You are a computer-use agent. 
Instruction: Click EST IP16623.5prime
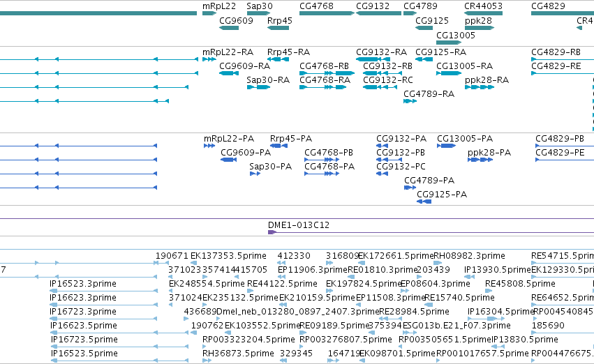tap(84, 326)
